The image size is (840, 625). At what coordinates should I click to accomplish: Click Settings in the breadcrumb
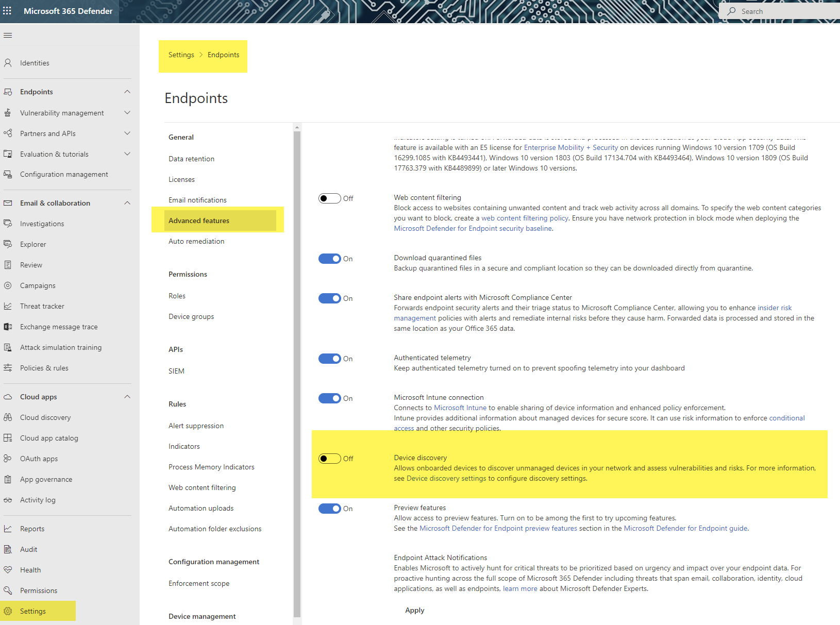click(x=181, y=55)
